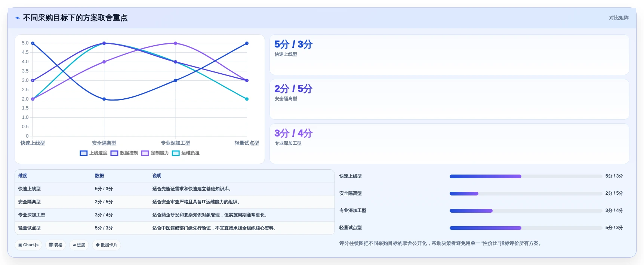Click the 快速上线型 x-axis label on the chart
Image resolution: width=644 pixels, height=265 pixels.
[x=33, y=143]
